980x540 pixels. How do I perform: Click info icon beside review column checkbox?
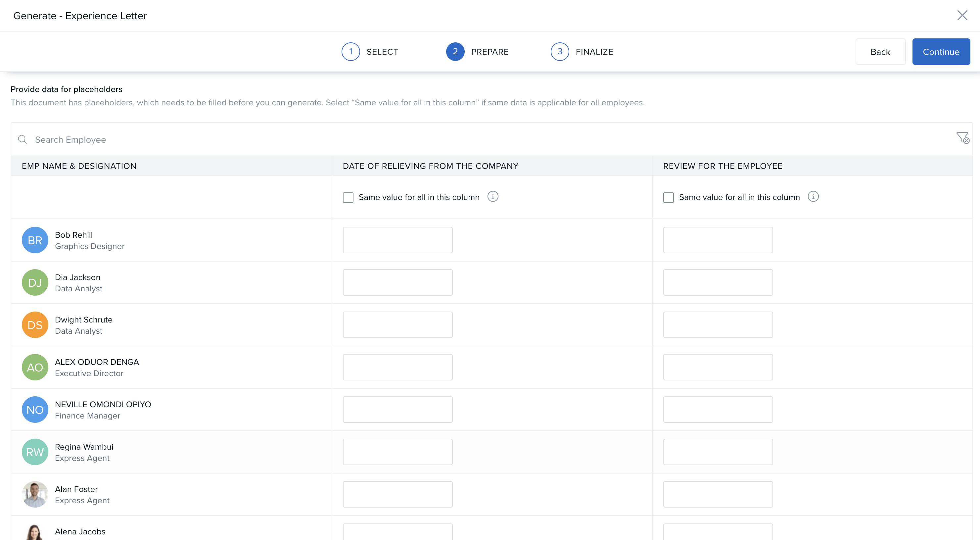point(813,197)
